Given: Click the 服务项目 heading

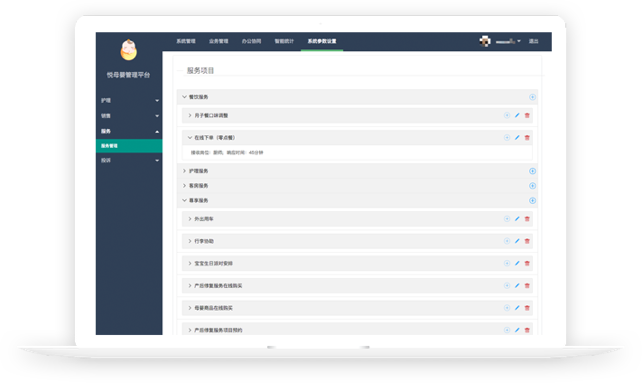Looking at the screenshot, I should [201, 70].
